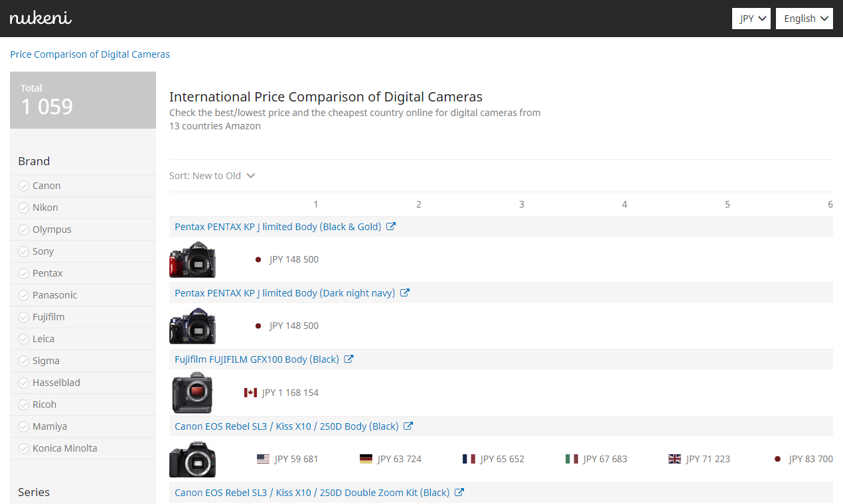Click the red Japan price dot beside JPY 148 500
843x504 pixels.
pos(258,259)
